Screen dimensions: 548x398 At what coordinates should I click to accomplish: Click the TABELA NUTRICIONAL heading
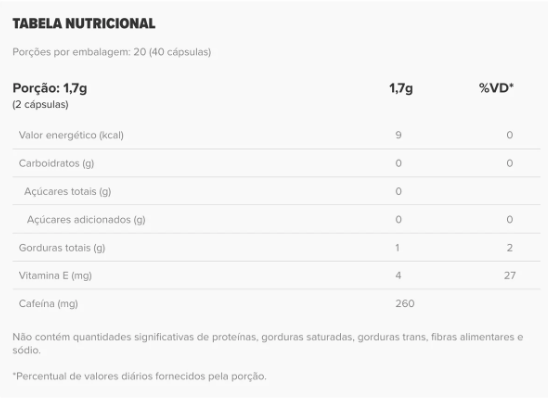click(x=84, y=23)
